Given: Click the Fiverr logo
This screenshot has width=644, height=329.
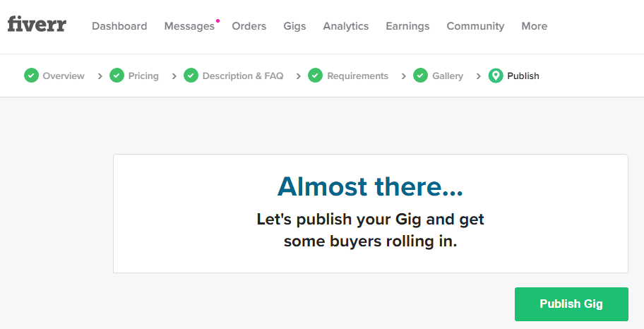Looking at the screenshot, I should pyautogui.click(x=37, y=24).
